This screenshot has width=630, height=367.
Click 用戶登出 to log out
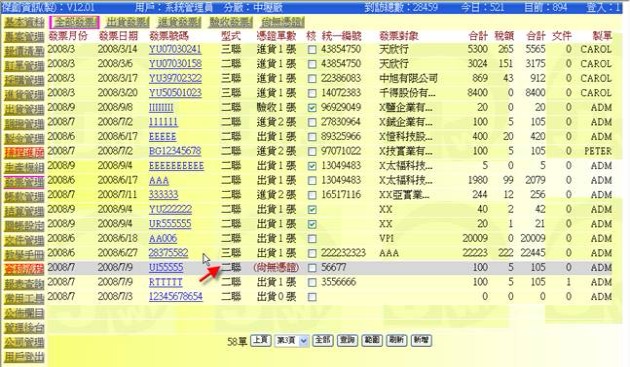[24, 357]
